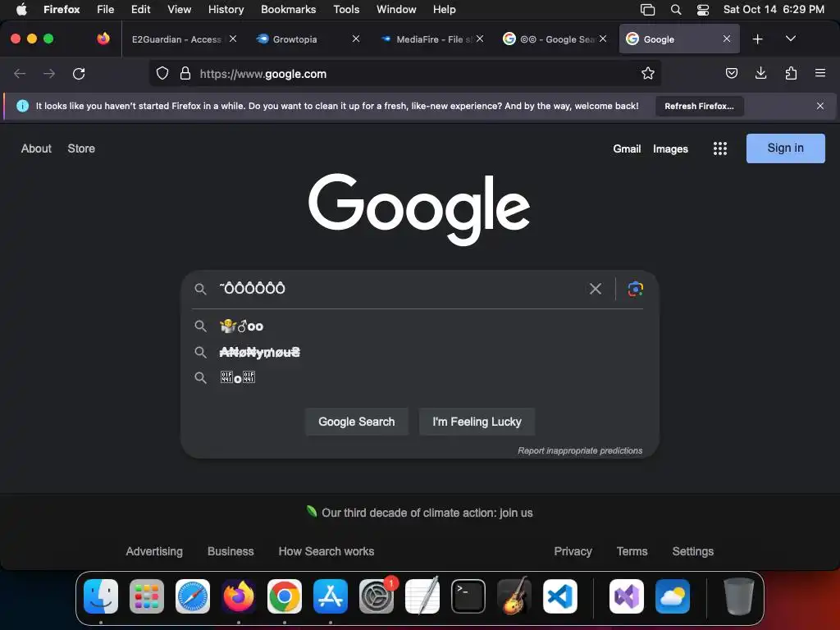The width and height of the screenshot is (840, 630).
Task: Search by image with Google Lens
Action: pyautogui.click(x=636, y=289)
